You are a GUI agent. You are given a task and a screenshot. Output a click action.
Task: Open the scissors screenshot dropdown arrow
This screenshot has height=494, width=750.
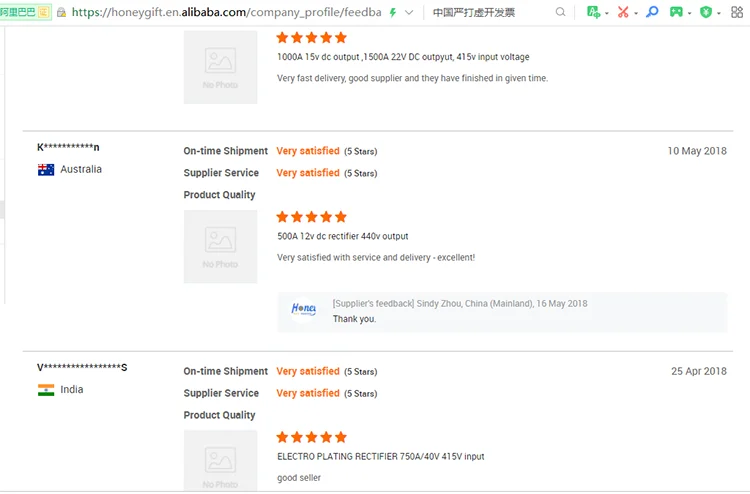[635, 12]
